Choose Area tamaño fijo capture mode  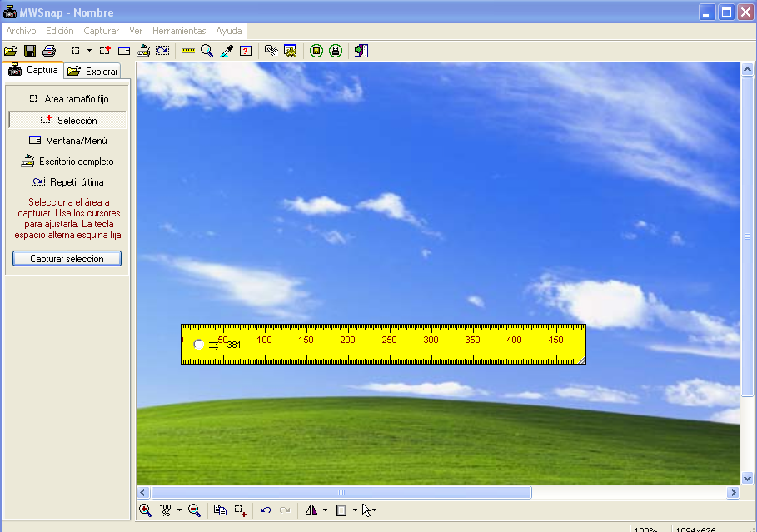click(x=67, y=99)
